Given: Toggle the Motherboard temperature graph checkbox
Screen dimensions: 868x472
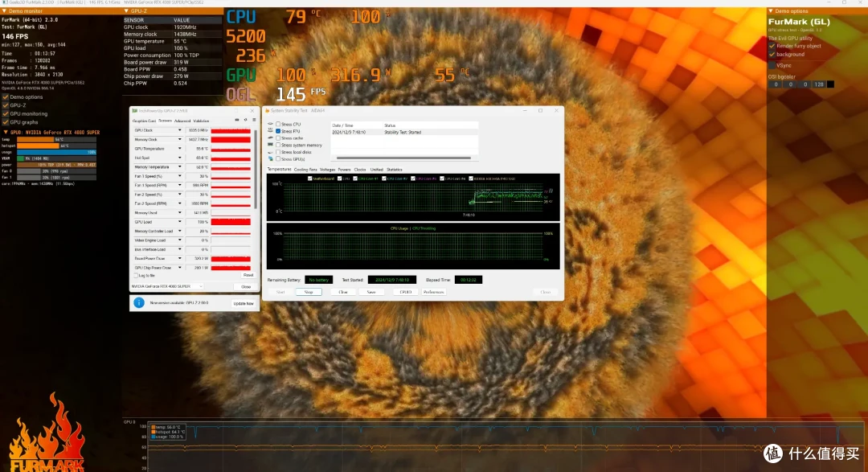Looking at the screenshot, I should pyautogui.click(x=309, y=179).
